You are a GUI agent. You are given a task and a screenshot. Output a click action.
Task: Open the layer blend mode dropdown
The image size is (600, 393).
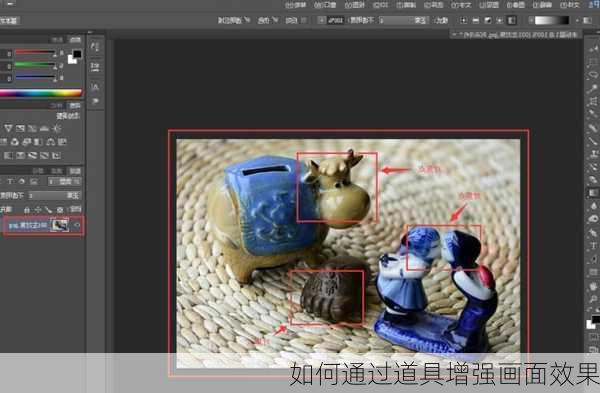coord(55,196)
